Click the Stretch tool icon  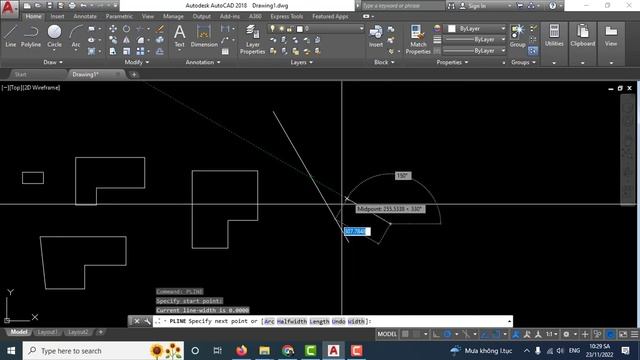(x=113, y=51)
